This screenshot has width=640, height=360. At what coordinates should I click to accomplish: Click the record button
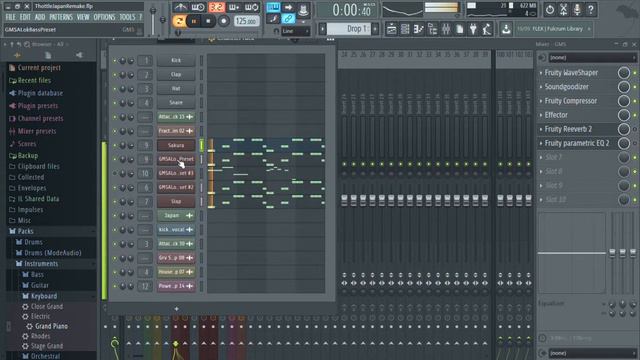click(223, 21)
